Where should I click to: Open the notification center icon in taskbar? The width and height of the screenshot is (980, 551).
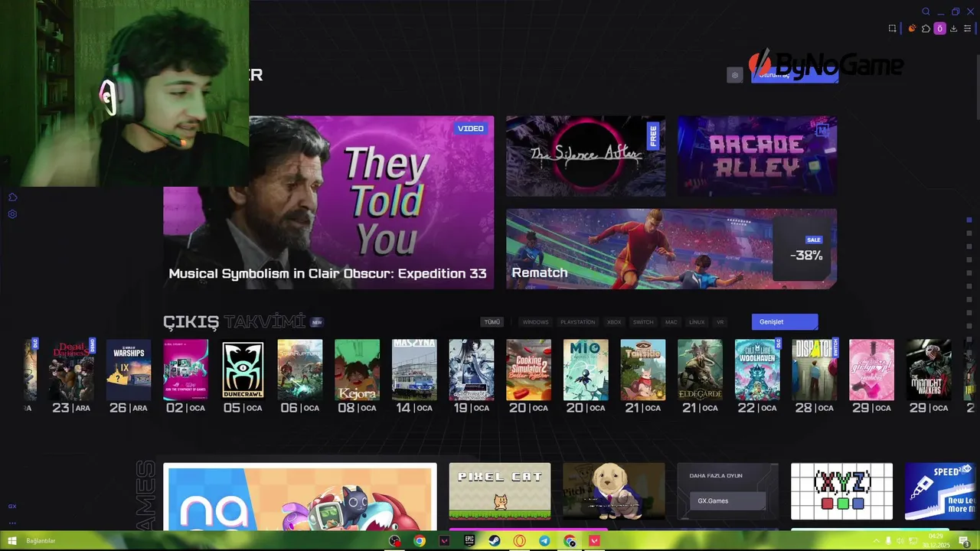click(x=965, y=542)
